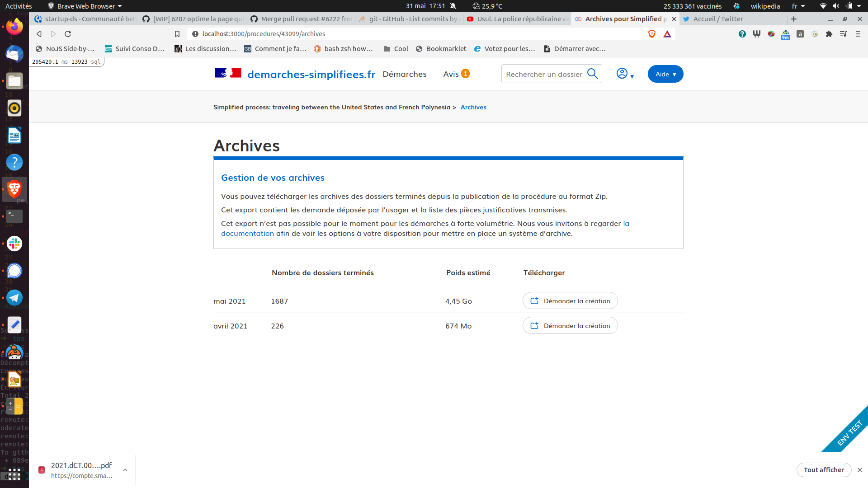The width and height of the screenshot is (868, 488).
Task: Open the Telegram app in the dock
Action: tap(14, 298)
